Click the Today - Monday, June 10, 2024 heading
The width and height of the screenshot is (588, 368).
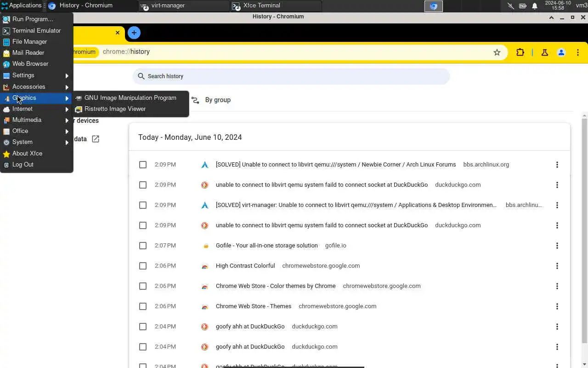pyautogui.click(x=190, y=138)
